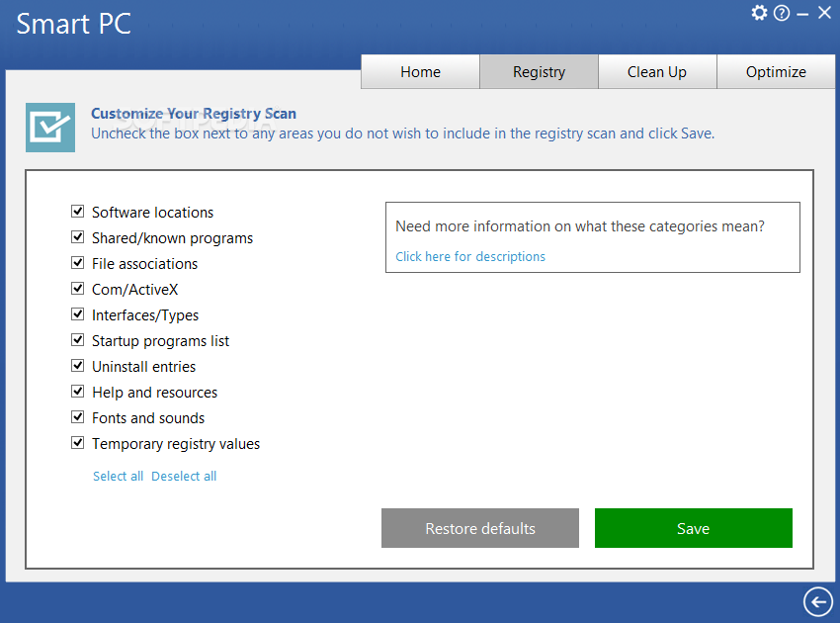Open settings via the gear icon
The width and height of the screenshot is (840, 623).
coord(759,12)
